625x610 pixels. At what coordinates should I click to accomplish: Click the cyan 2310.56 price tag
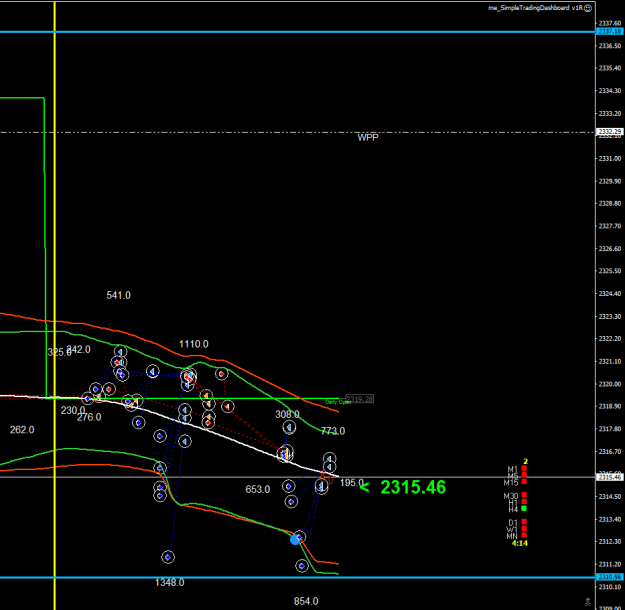(x=610, y=577)
